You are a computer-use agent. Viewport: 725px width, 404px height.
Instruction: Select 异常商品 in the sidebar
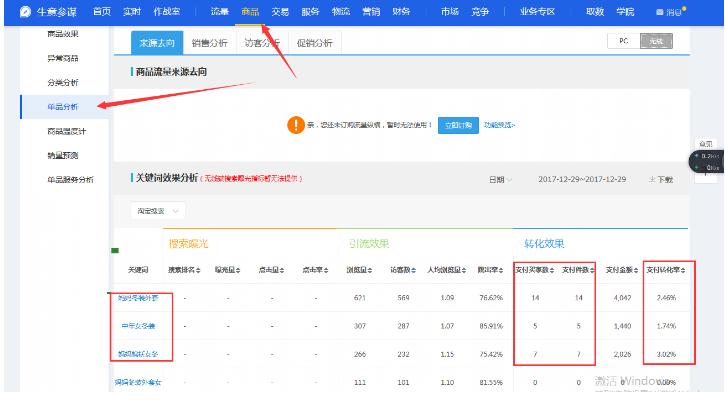pyautogui.click(x=63, y=58)
